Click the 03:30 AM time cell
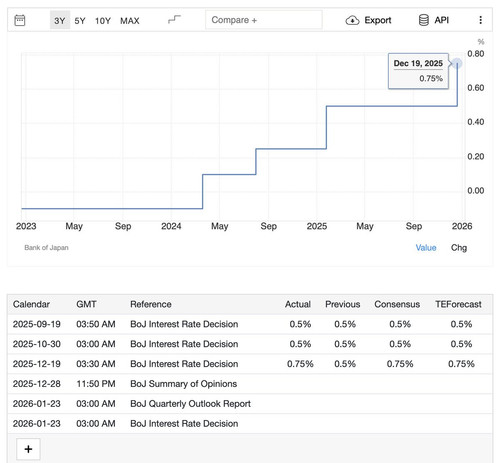Image resolution: width=500 pixels, height=463 pixels. pos(96,364)
